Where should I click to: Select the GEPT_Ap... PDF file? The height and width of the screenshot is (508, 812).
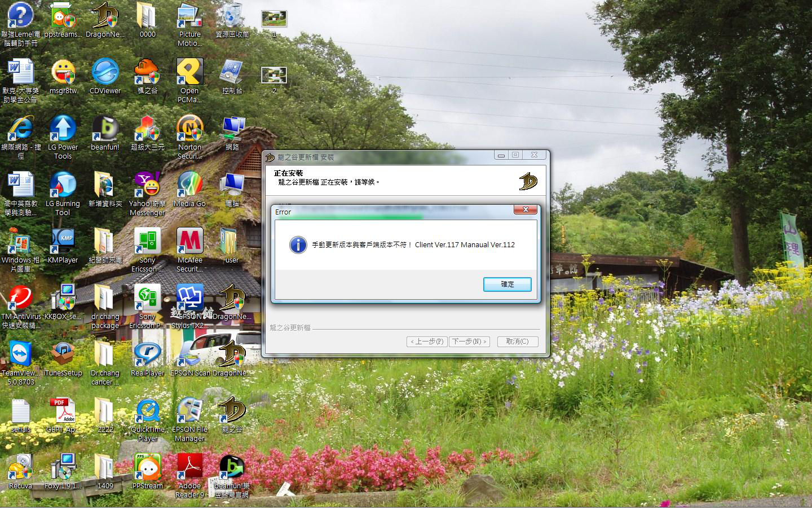(x=63, y=415)
